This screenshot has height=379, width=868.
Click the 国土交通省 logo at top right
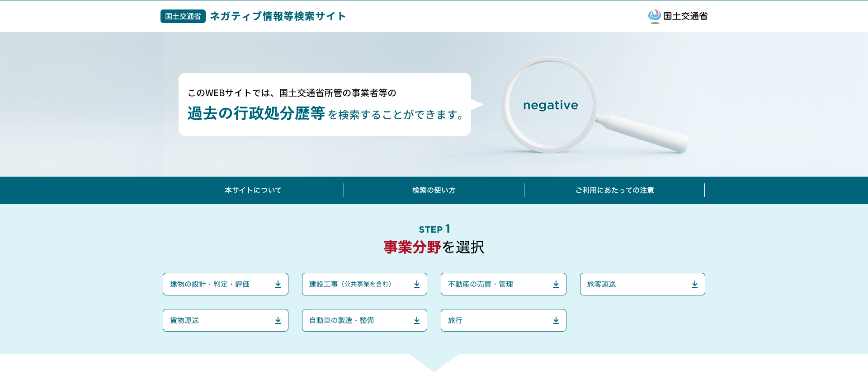pyautogui.click(x=678, y=16)
